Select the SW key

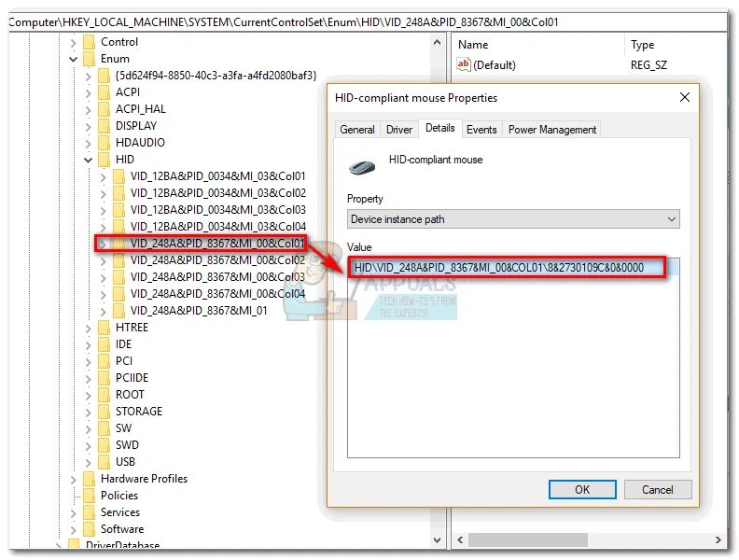pos(123,428)
